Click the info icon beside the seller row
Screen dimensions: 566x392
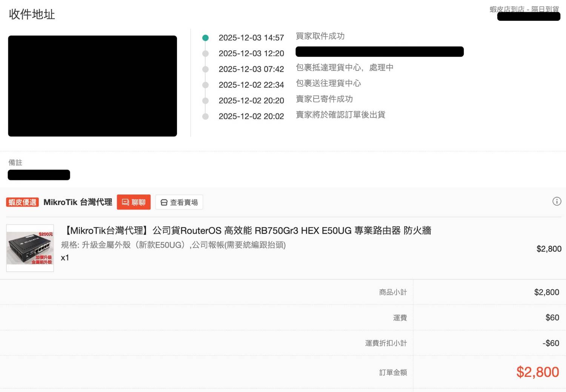point(557,201)
